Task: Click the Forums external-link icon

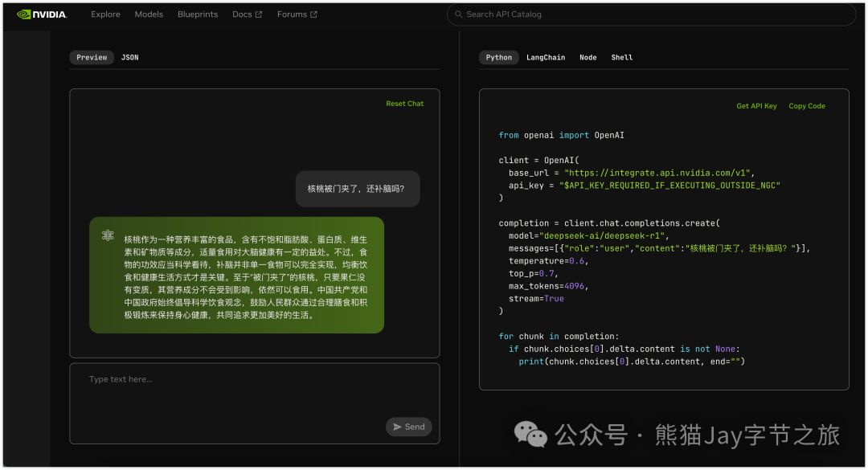Action: coord(313,14)
